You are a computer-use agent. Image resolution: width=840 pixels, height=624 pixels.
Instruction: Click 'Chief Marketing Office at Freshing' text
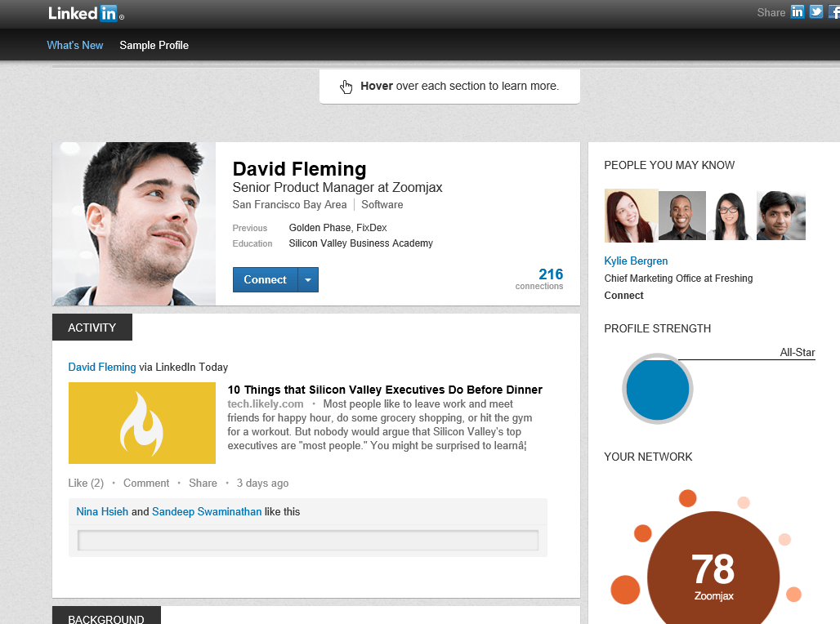[678, 278]
